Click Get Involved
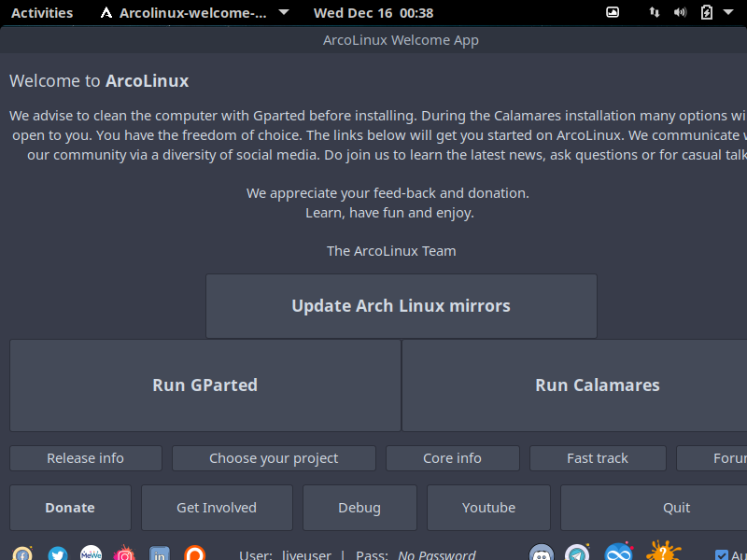This screenshot has height=560, width=747. 217,508
